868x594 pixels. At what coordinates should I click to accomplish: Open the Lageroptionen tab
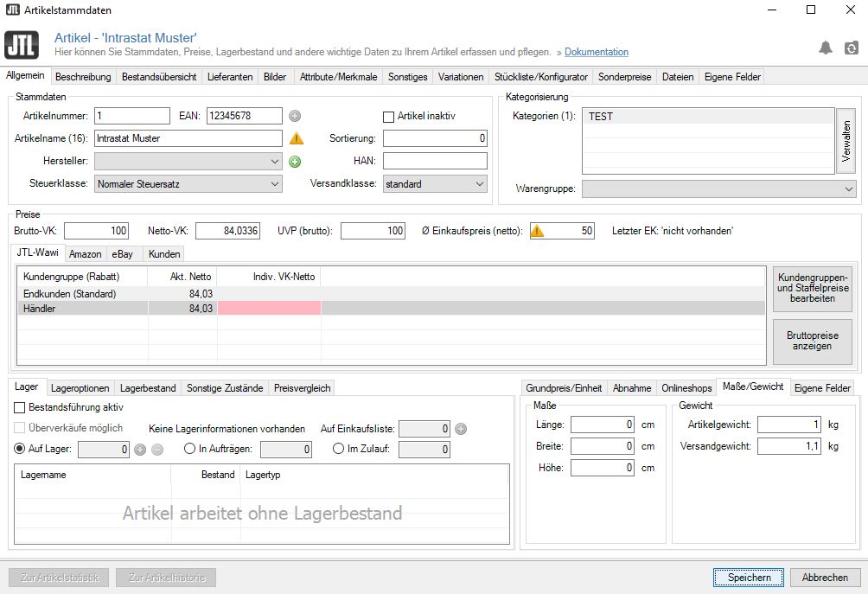tap(80, 388)
